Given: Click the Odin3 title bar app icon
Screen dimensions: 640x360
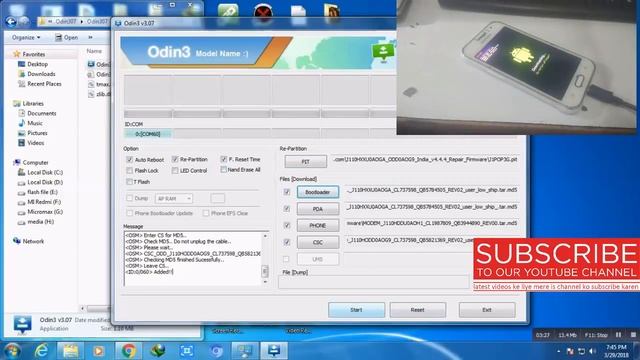Looking at the screenshot, I should [118, 23].
